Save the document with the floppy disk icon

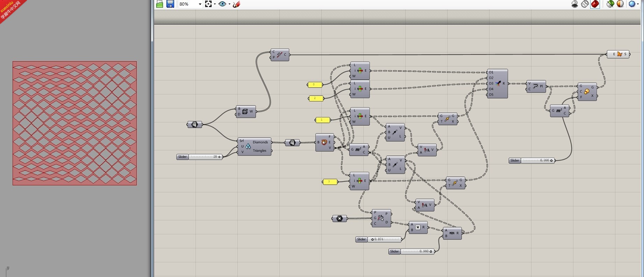pyautogui.click(x=170, y=4)
